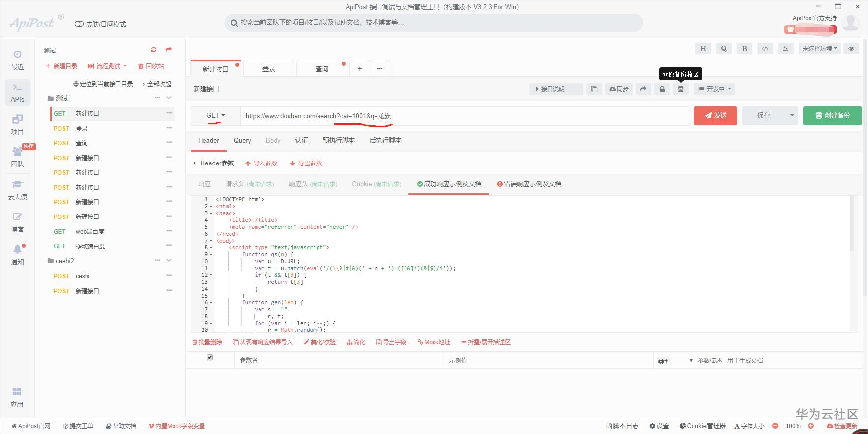Select the 认证 authentication tab
Screen dimensions: 868x434
tap(302, 141)
